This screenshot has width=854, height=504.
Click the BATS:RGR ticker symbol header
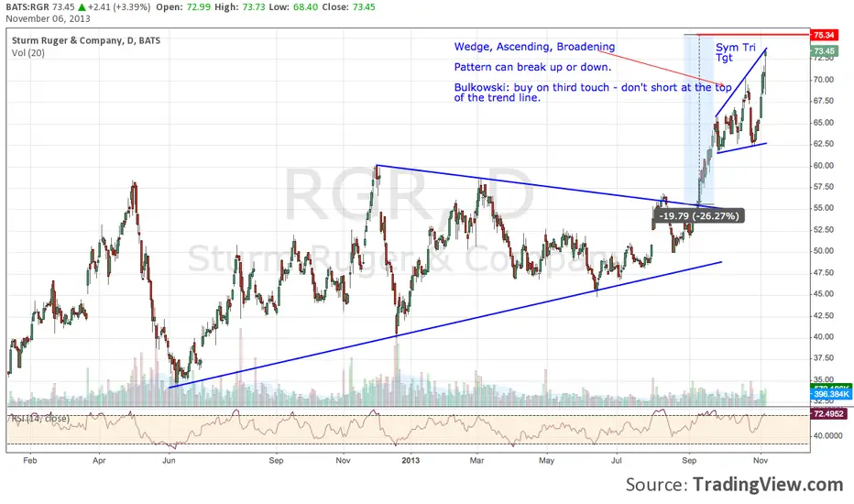pyautogui.click(x=27, y=7)
